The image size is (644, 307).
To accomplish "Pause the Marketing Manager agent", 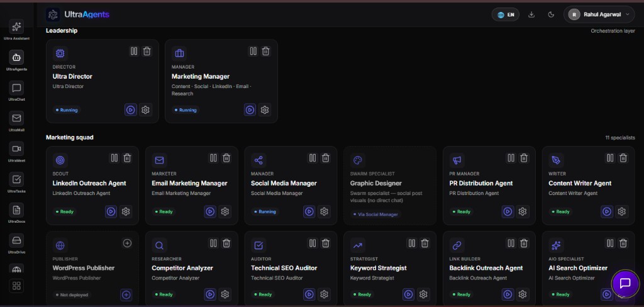I will click(253, 52).
